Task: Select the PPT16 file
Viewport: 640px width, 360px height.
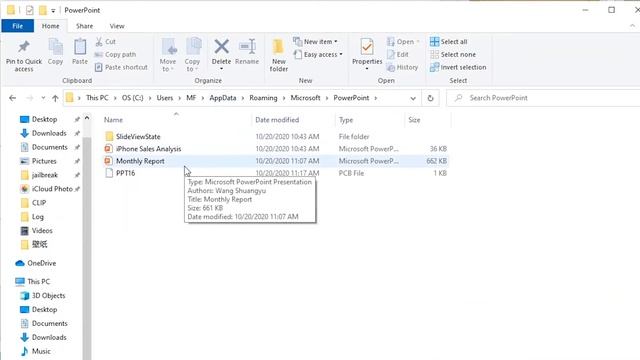Action: coord(125,173)
